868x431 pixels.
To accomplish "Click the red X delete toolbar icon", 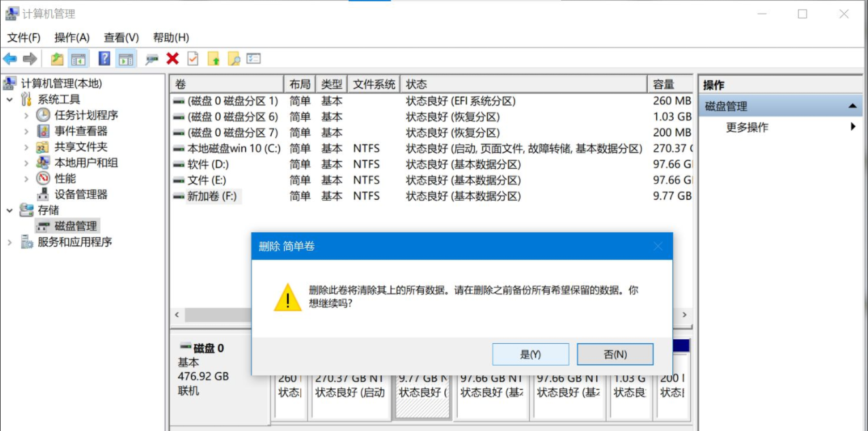I will pyautogui.click(x=172, y=59).
